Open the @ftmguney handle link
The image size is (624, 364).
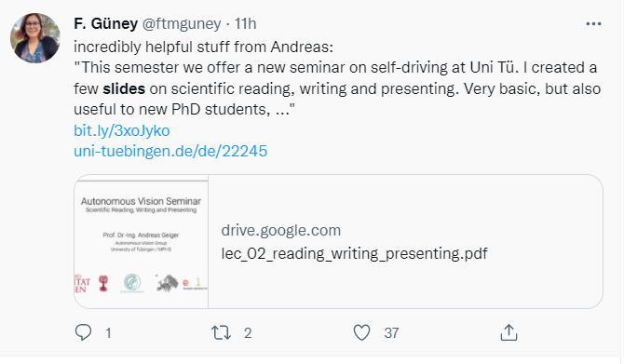[182, 24]
